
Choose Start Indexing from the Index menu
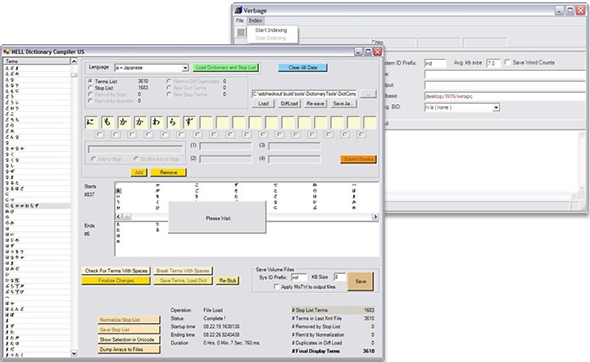pyautogui.click(x=271, y=30)
